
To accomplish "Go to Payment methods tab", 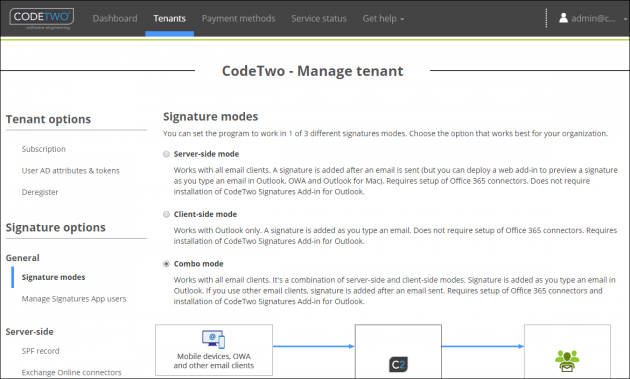I will click(x=238, y=18).
